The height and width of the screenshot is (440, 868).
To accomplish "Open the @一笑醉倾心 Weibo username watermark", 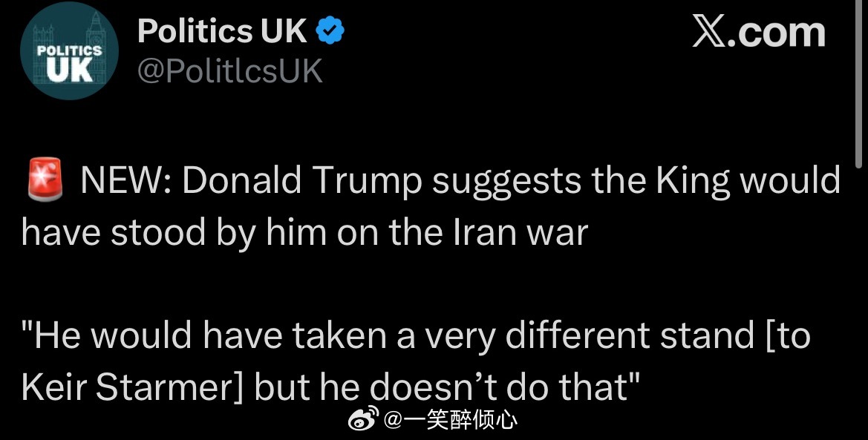I will pyautogui.click(x=451, y=421).
